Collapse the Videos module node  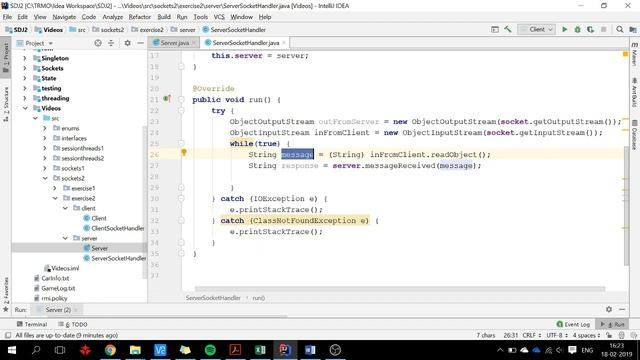[25, 108]
